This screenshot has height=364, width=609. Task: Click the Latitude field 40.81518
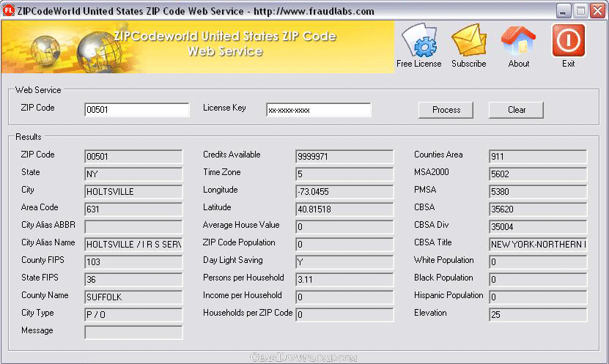344,209
